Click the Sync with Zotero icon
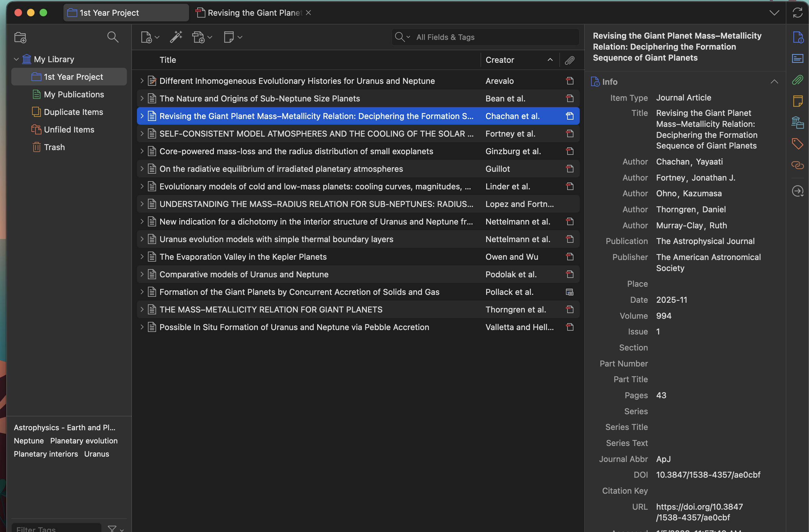The image size is (809, 532). click(x=797, y=13)
